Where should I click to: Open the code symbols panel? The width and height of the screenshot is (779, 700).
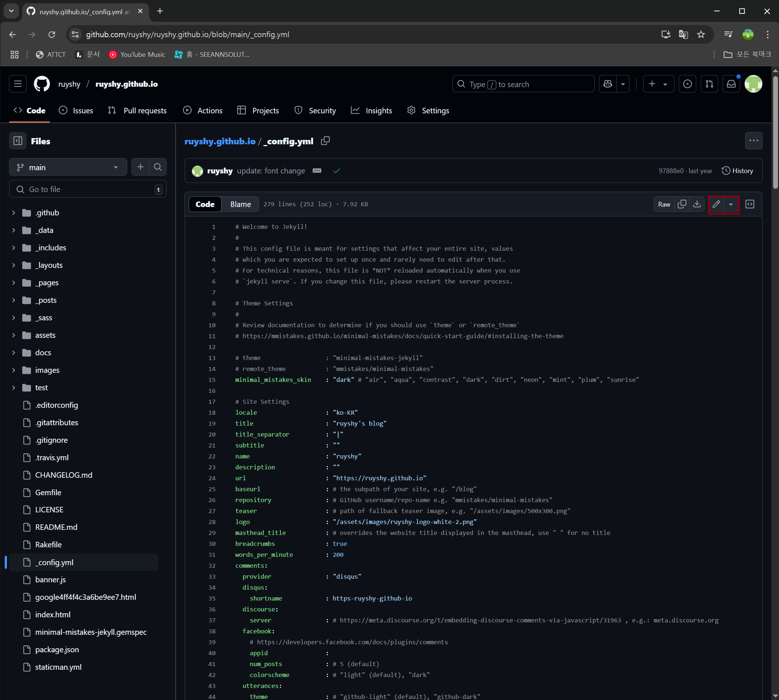[750, 204]
